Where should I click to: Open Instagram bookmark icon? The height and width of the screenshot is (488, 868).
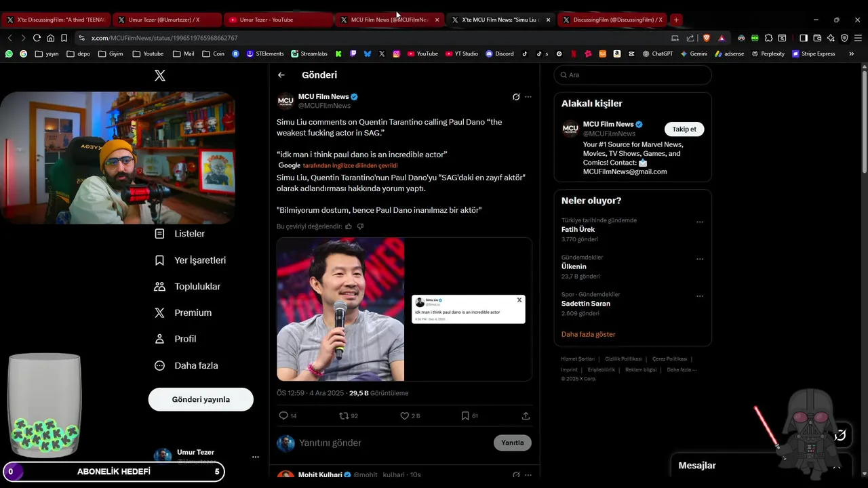(397, 54)
